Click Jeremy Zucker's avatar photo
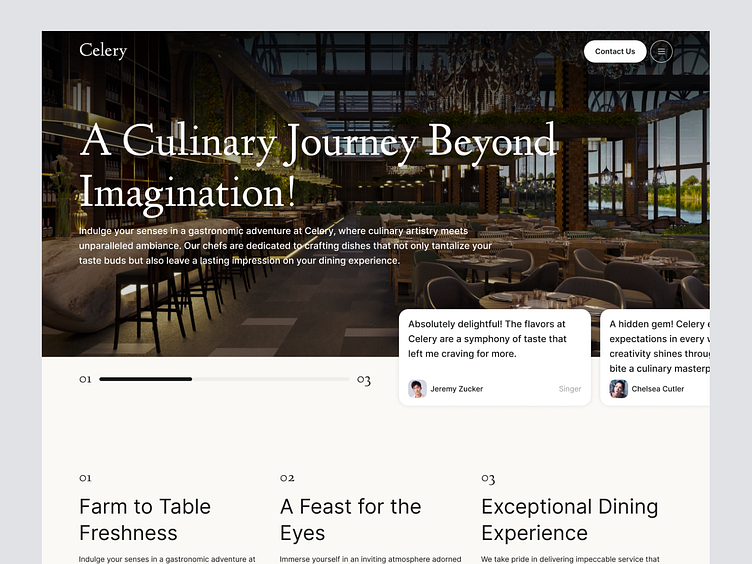Screen dimensions: 752x564 tap(417, 389)
